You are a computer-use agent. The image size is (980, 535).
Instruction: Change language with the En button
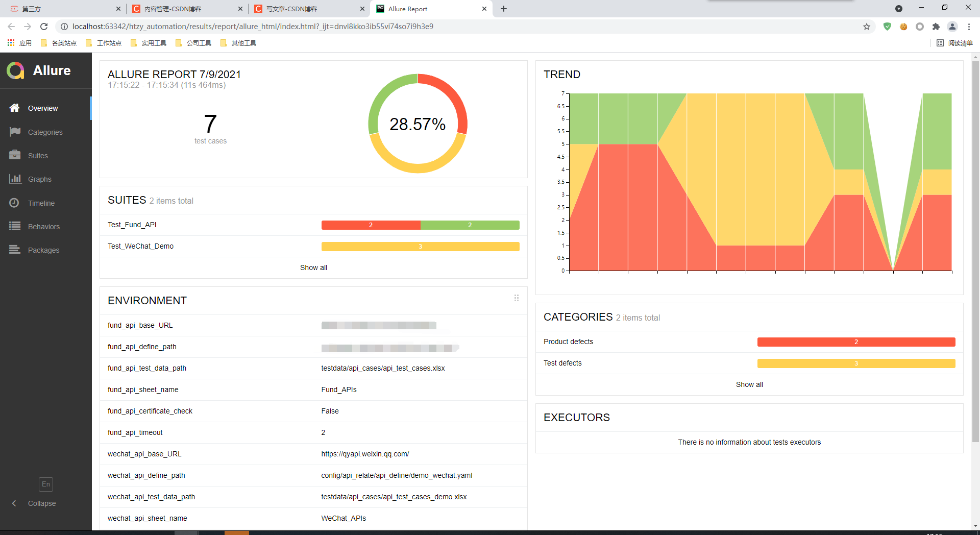coord(46,484)
